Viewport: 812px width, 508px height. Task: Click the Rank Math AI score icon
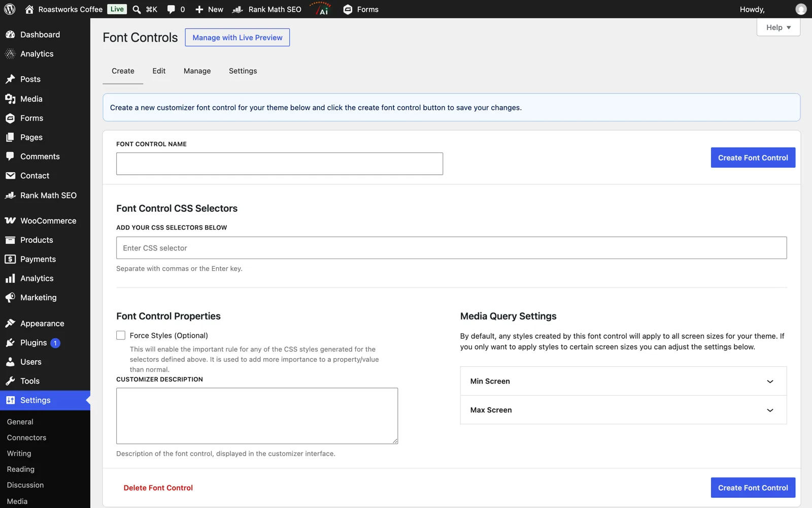pos(321,9)
